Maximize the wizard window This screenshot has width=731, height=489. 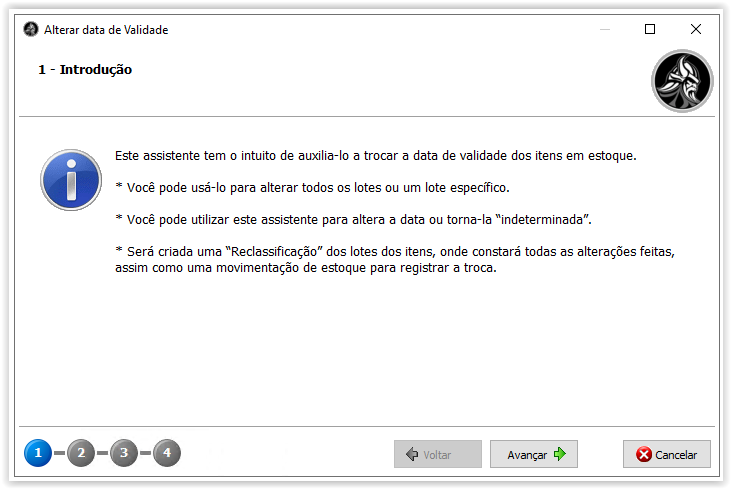(x=650, y=29)
